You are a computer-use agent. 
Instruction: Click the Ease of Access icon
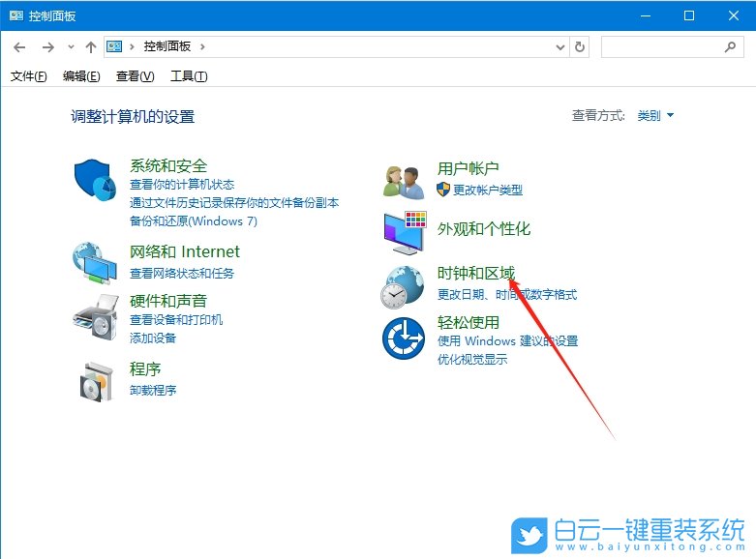pos(404,338)
